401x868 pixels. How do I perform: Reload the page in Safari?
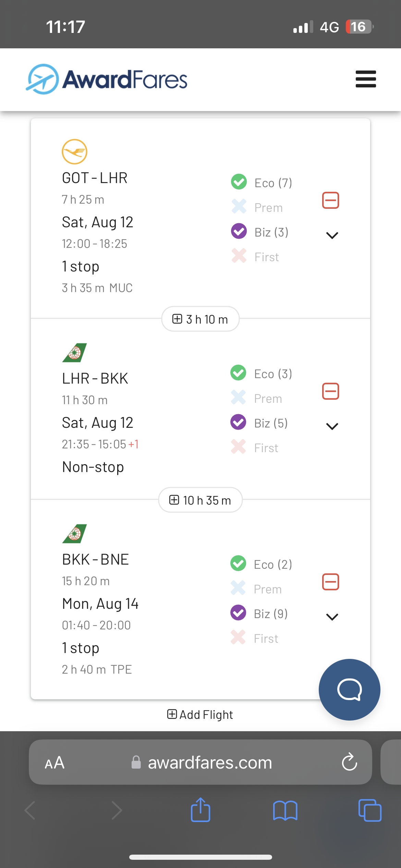coord(349,762)
